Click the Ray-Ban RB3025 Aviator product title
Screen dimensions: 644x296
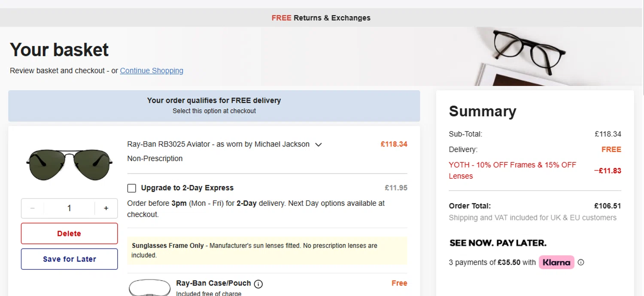[x=218, y=144]
